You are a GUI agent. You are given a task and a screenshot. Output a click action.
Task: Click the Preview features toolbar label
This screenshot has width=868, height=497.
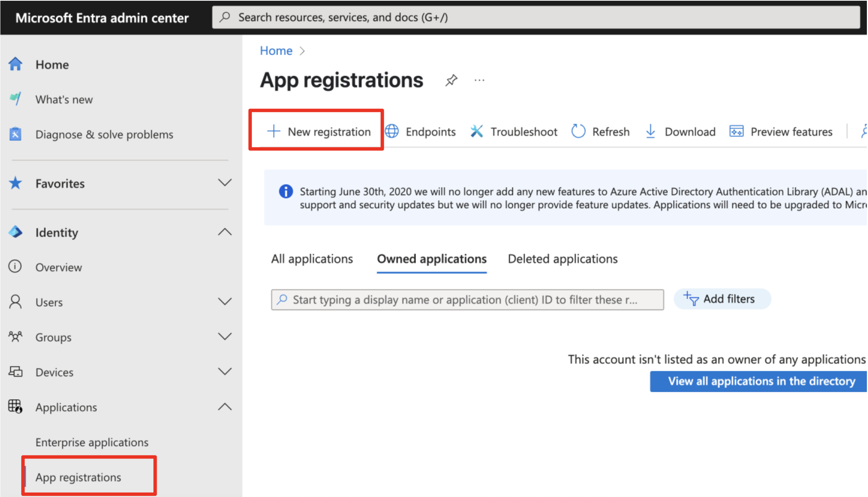(x=792, y=132)
